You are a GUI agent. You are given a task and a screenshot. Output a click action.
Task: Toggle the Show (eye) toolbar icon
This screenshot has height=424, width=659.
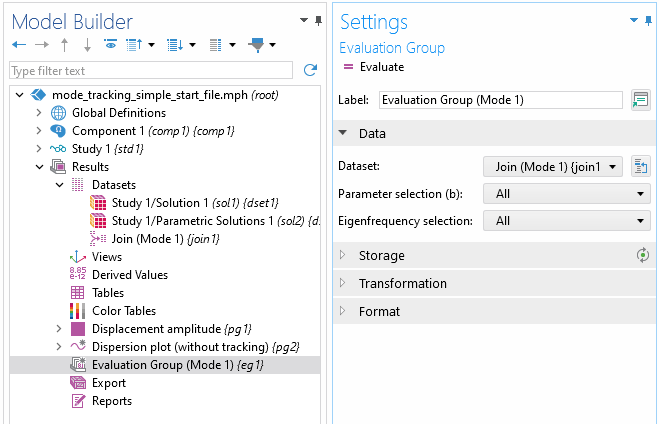pos(111,44)
